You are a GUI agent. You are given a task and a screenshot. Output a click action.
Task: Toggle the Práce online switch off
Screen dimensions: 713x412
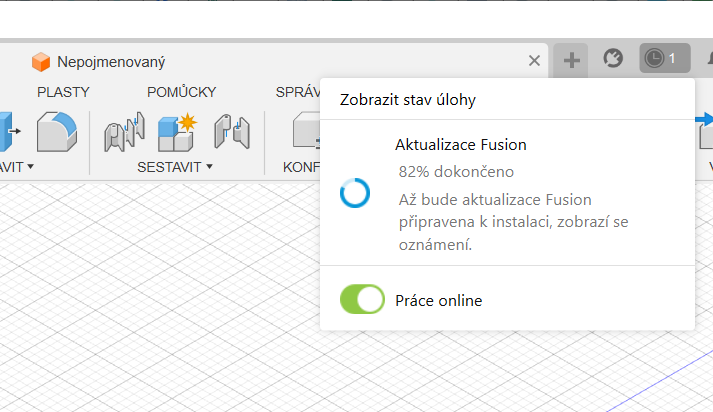click(x=362, y=299)
